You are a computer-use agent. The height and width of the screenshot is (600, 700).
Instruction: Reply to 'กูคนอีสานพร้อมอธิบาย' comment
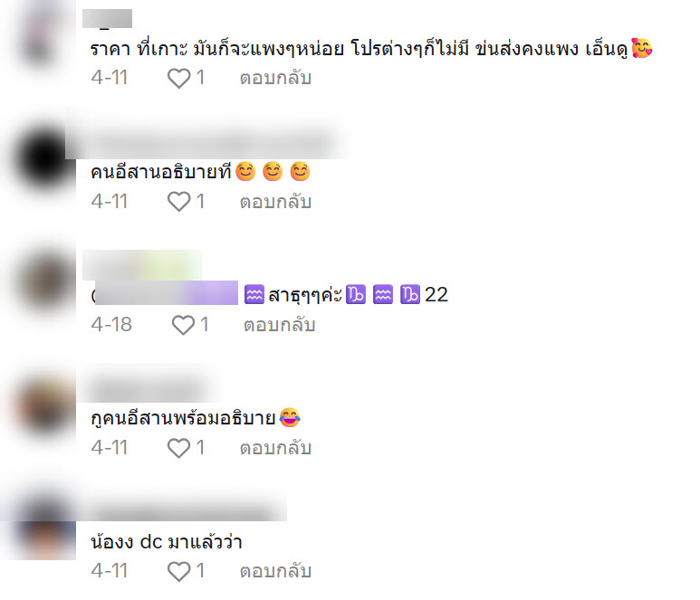coord(275,448)
